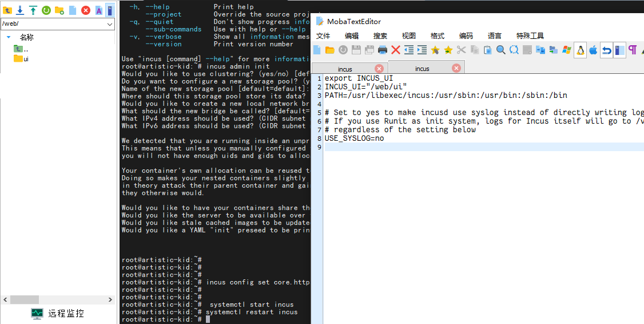Close the second incus tab

(456, 68)
